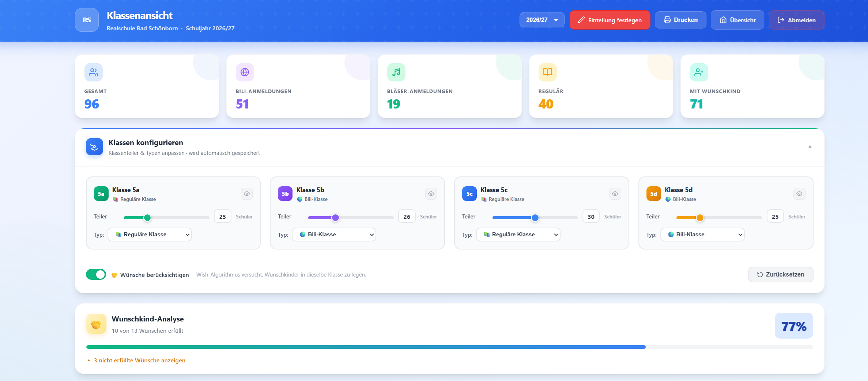The height and width of the screenshot is (381, 868).
Task: Open the school year 2026/27 dropdown
Action: point(541,20)
